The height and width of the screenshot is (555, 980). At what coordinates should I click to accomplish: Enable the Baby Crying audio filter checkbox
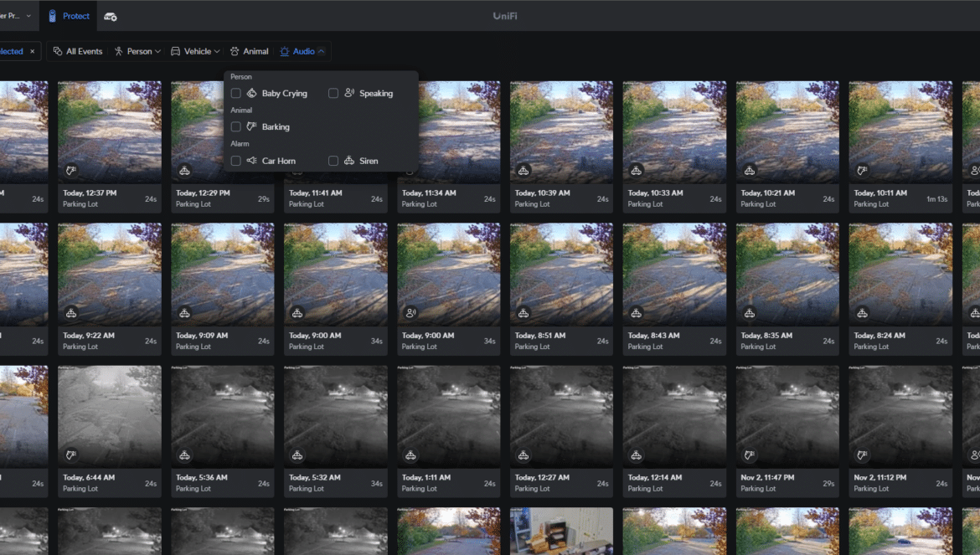pos(235,93)
